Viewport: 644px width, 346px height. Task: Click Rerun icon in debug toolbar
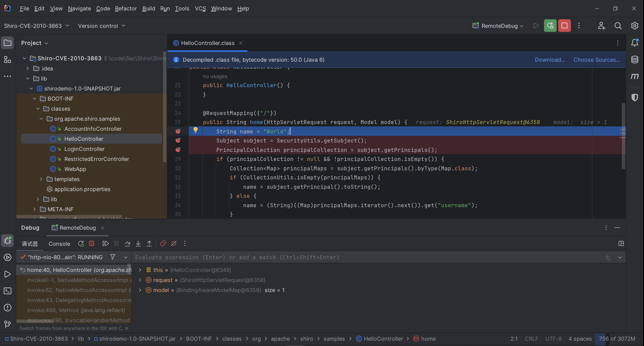click(x=81, y=244)
